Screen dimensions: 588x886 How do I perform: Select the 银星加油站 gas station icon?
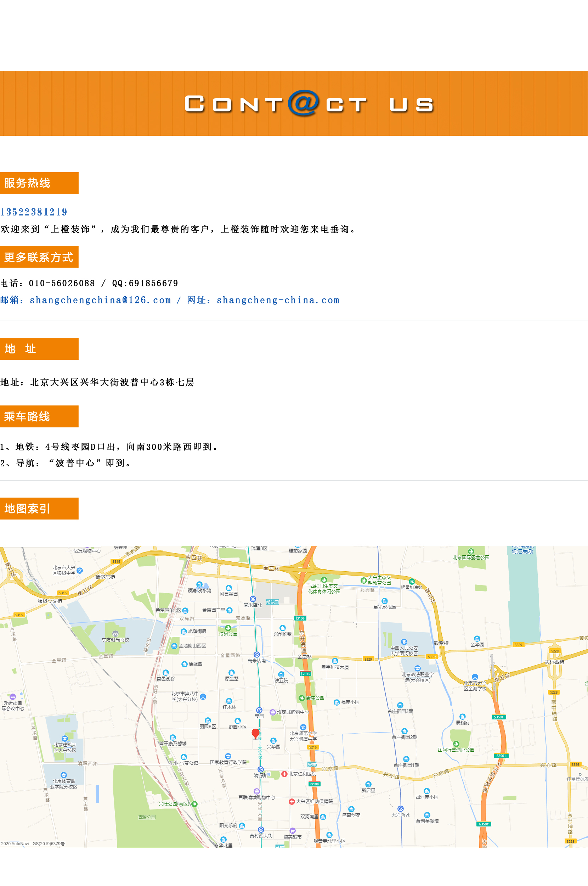(412, 582)
